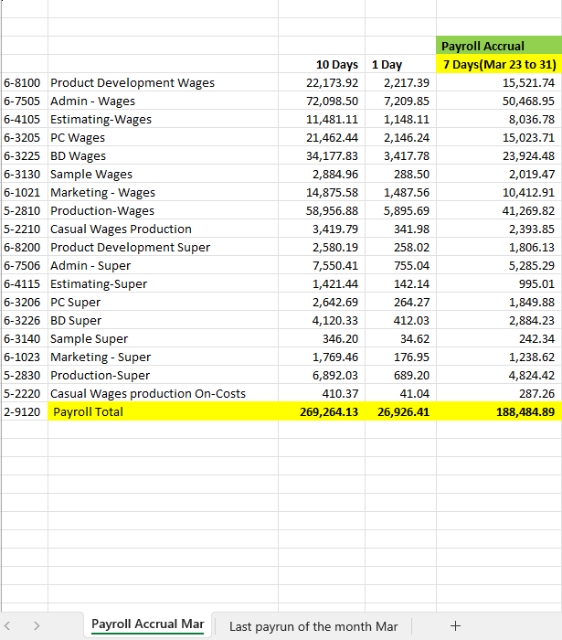Click the 412.03 cell
The image size is (562, 640).
[x=401, y=320]
